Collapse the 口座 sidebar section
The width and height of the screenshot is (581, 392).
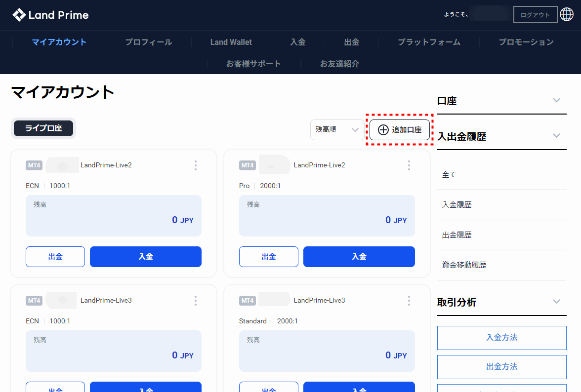[x=556, y=100]
